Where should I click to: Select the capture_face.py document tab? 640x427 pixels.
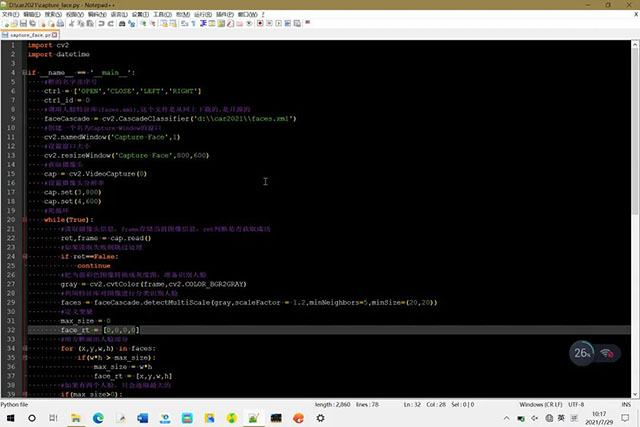[x=30, y=35]
